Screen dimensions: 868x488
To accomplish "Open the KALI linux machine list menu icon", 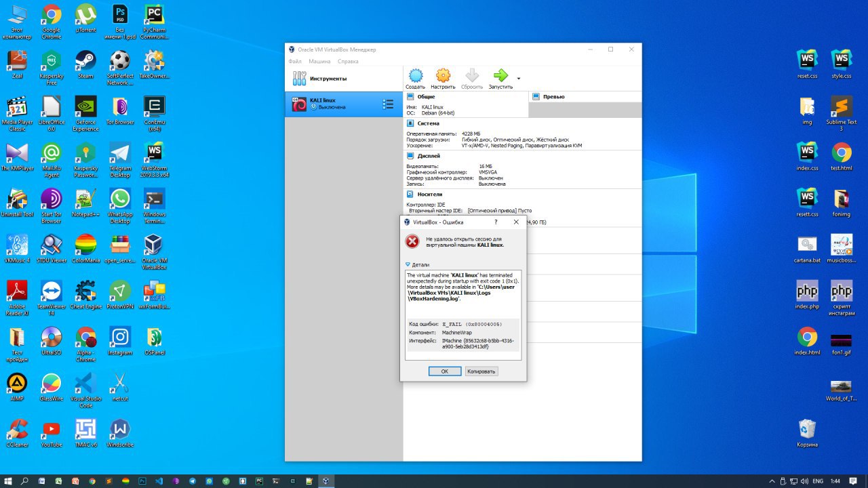I will [388, 104].
